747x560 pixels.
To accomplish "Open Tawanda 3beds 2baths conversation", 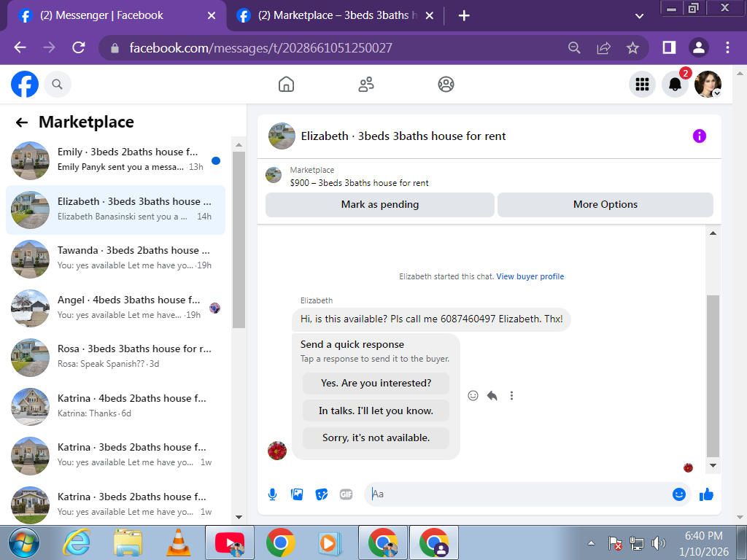I will pyautogui.click(x=115, y=259).
